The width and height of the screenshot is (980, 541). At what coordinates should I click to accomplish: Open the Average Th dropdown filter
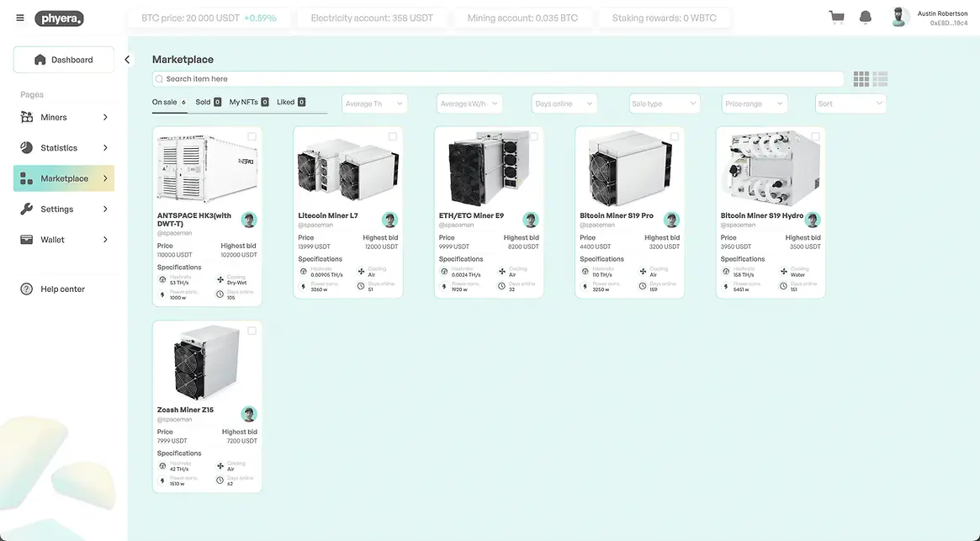pyautogui.click(x=374, y=103)
